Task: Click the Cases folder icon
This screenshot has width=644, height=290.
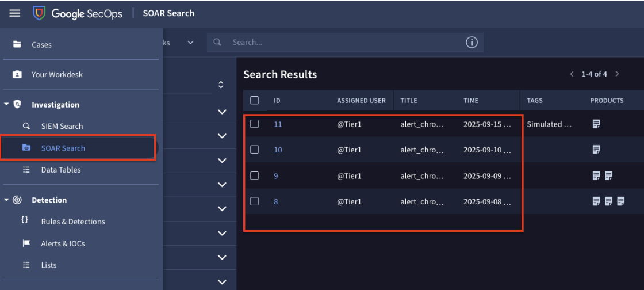Action: (17, 44)
